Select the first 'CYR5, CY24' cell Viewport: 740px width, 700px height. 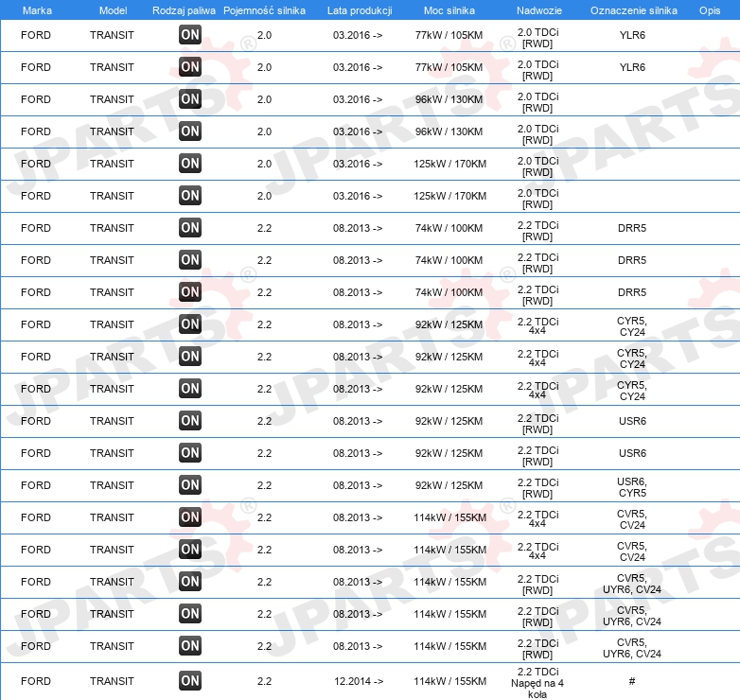[632, 326]
